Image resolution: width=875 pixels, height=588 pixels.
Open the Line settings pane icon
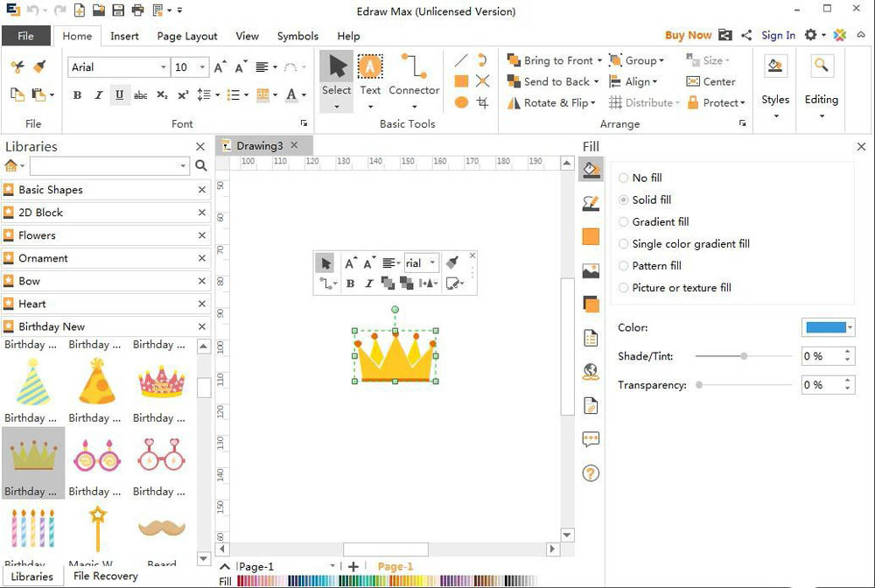coord(591,203)
